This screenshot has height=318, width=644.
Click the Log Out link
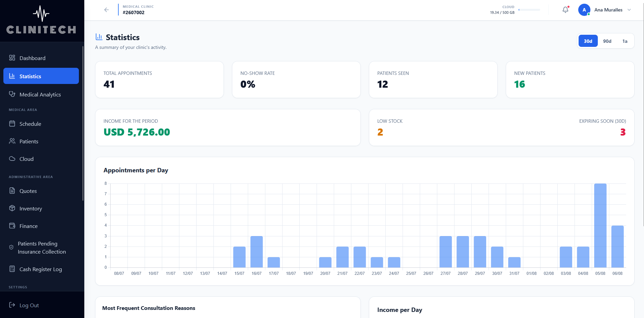29,305
